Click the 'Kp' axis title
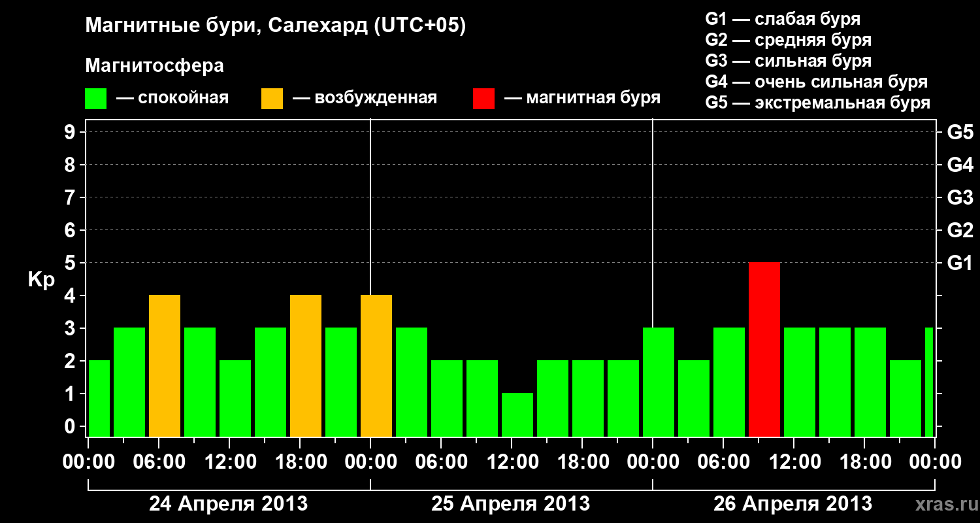The width and height of the screenshot is (980, 523). (x=41, y=280)
